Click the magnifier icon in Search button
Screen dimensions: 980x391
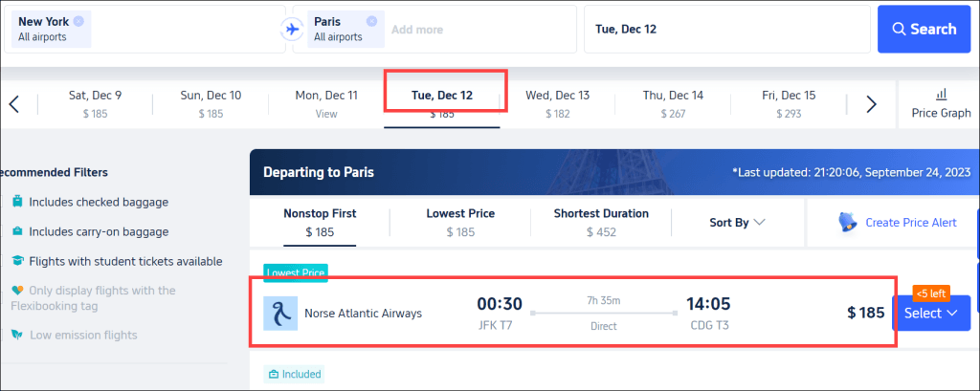(x=899, y=30)
